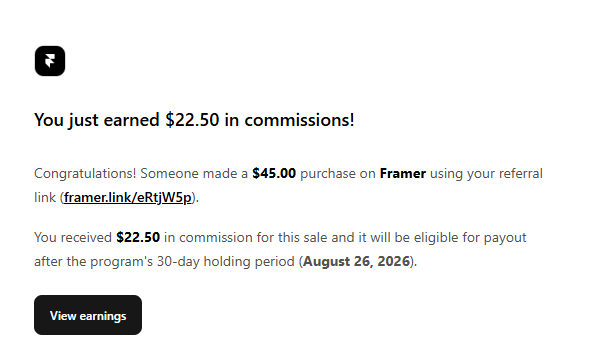Click the bold $45.00 purchase amount

click(x=274, y=173)
